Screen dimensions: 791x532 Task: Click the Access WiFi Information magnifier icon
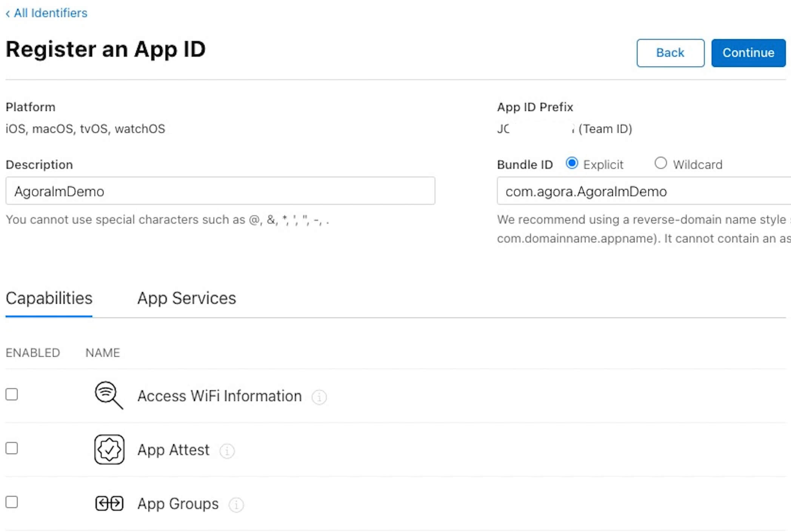[109, 395]
